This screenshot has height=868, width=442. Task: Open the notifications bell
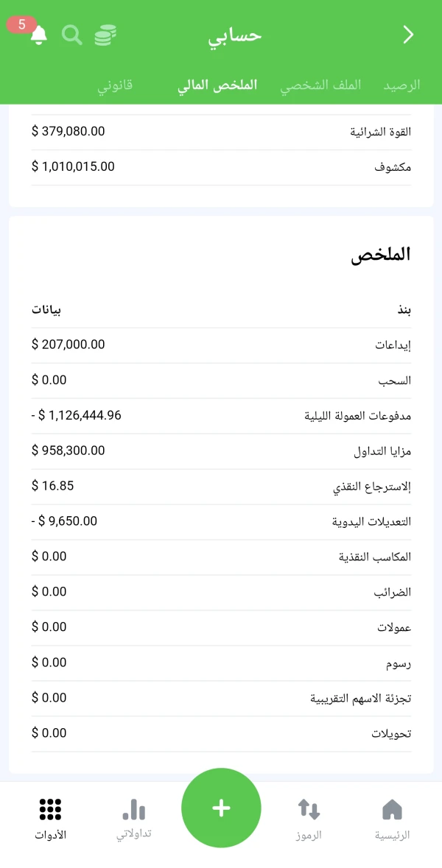pyautogui.click(x=39, y=35)
